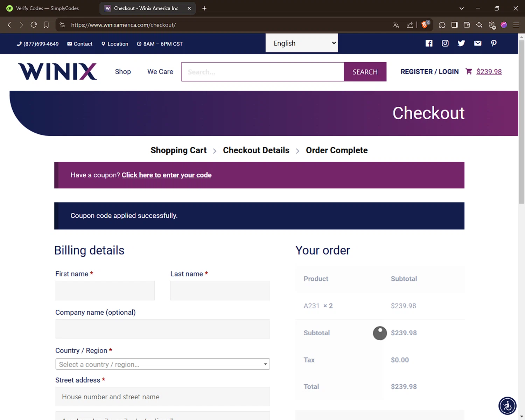
Task: Open the extensions puzzle icon
Action: [x=442, y=25]
